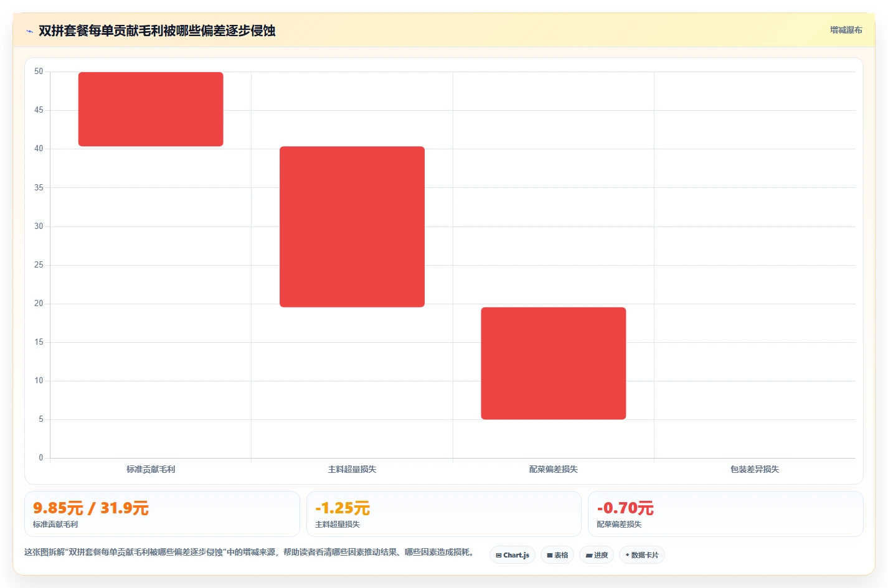The width and height of the screenshot is (888, 588).
Task: Click the x-axis label 包装差异损失
Action: [x=755, y=469]
